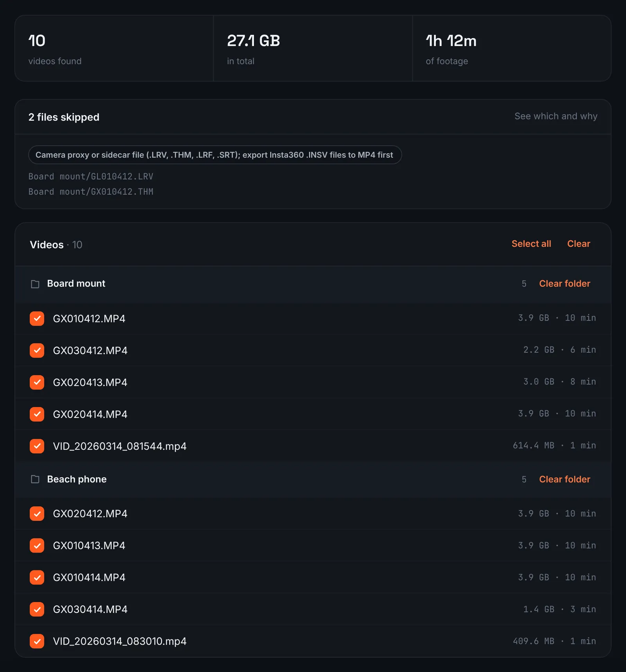Collapse the Board mount folder header
The image size is (626, 672).
pyautogui.click(x=313, y=284)
